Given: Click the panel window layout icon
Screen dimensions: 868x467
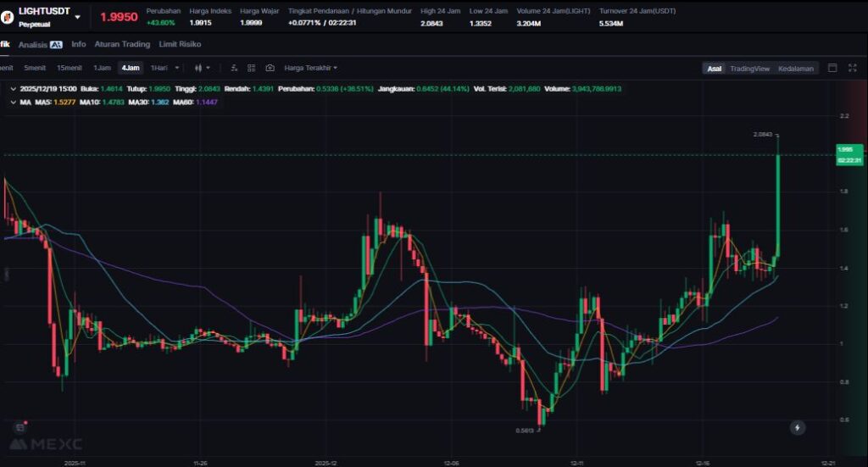Looking at the screenshot, I should point(832,68).
